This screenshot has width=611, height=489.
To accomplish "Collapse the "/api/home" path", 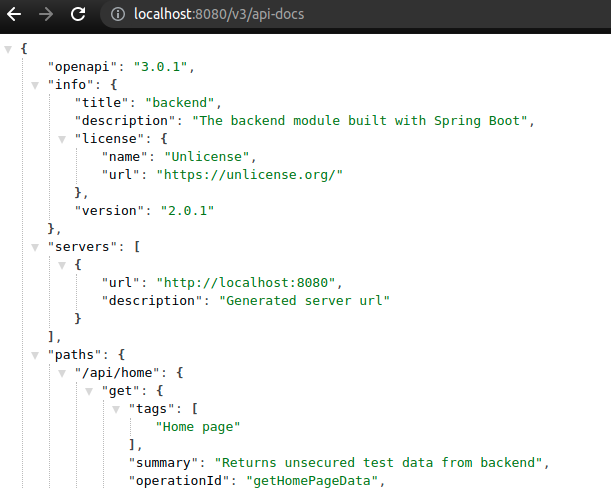I will [62, 373].
